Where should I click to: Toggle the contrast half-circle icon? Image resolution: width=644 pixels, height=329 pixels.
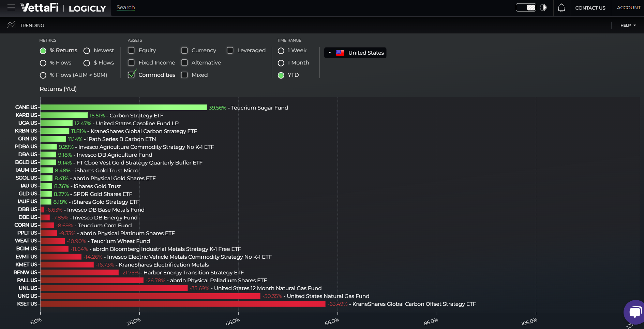(x=543, y=8)
